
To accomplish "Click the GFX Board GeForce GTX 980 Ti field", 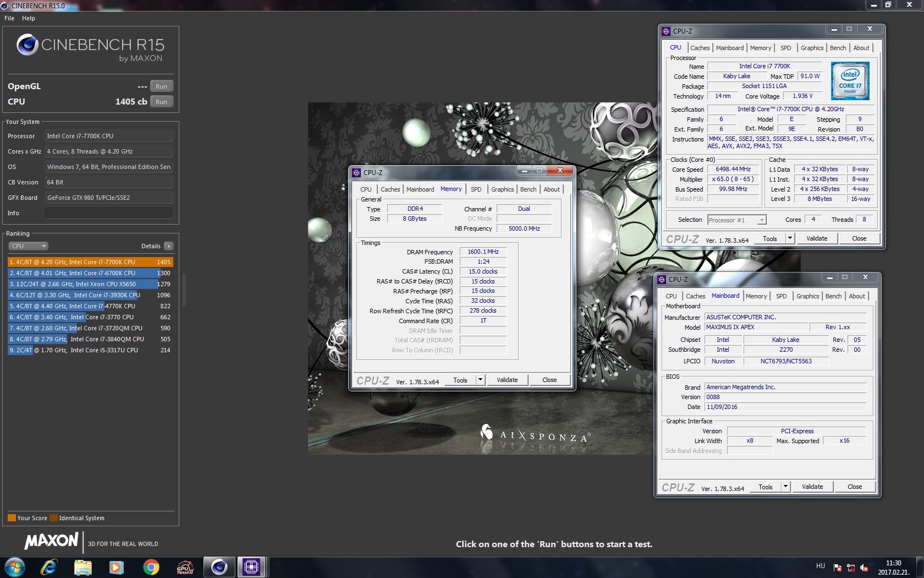I will click(109, 198).
